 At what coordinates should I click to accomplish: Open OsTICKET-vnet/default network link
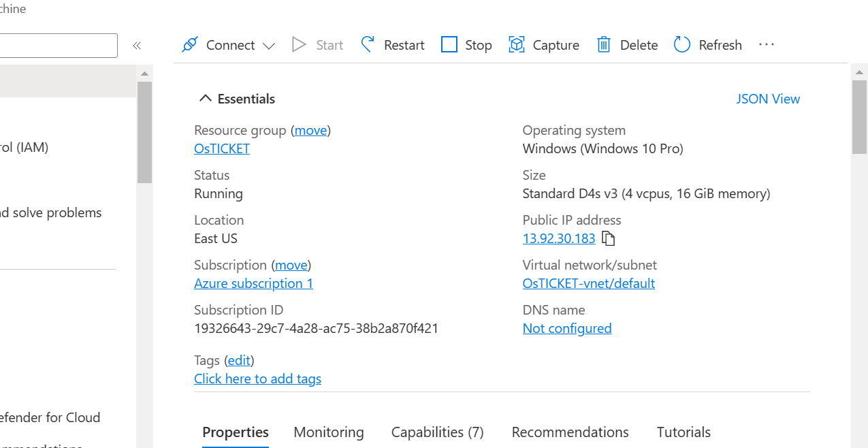(x=589, y=283)
